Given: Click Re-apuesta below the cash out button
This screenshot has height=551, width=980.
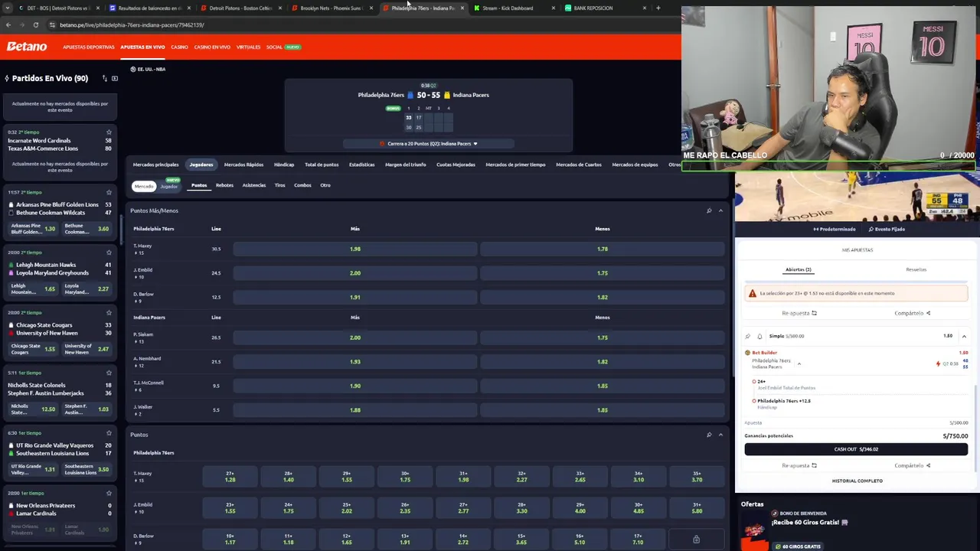Looking at the screenshot, I should tap(799, 465).
